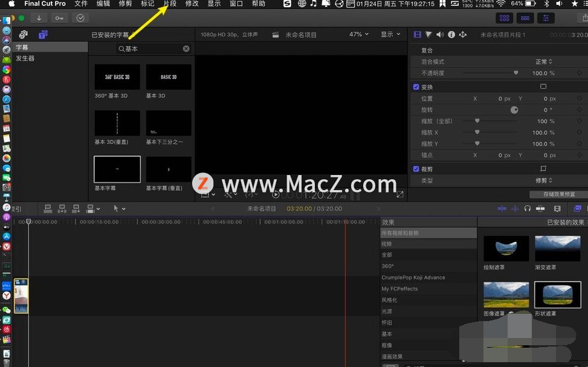Screen dimensions: 588x367
Task: Open the 裁剪 类型 修剪 dropdown
Action: (x=544, y=180)
